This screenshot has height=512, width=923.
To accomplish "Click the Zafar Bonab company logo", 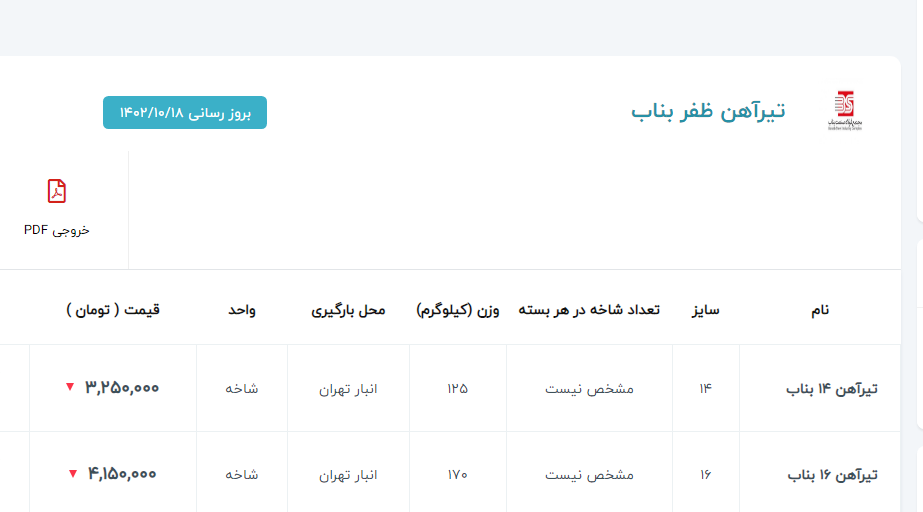I will tap(843, 111).
